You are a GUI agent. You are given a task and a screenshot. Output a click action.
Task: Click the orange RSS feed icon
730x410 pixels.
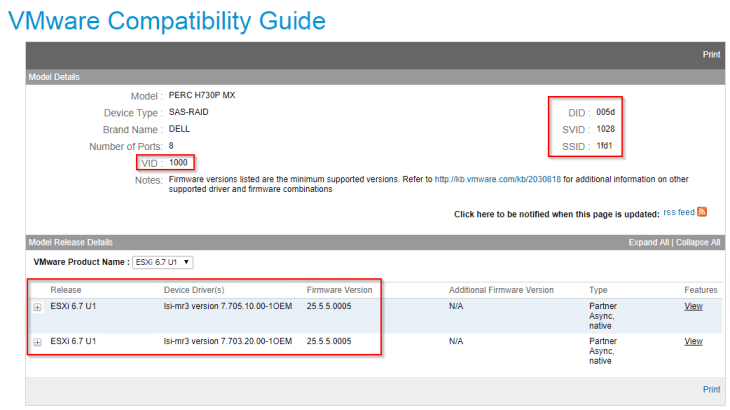(x=702, y=212)
